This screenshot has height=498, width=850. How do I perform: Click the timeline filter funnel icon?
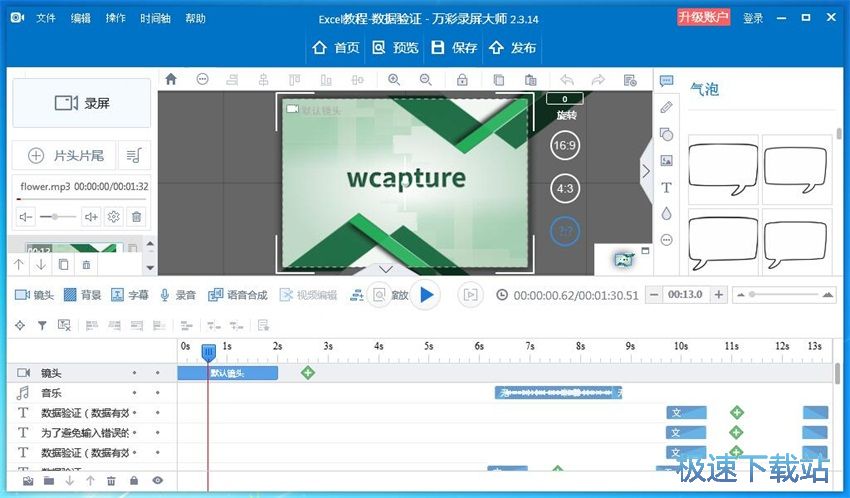click(42, 325)
